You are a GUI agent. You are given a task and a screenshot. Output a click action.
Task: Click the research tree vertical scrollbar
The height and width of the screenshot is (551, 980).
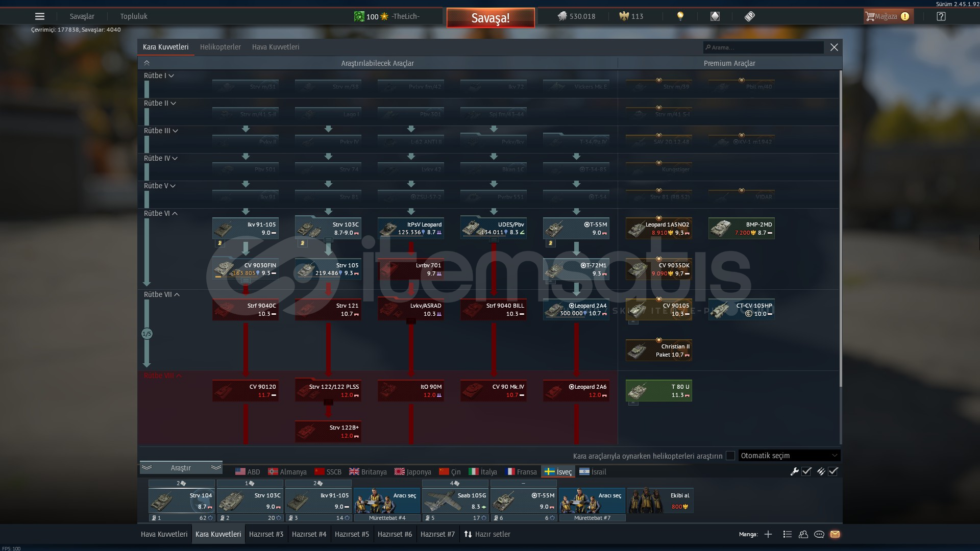[840, 230]
